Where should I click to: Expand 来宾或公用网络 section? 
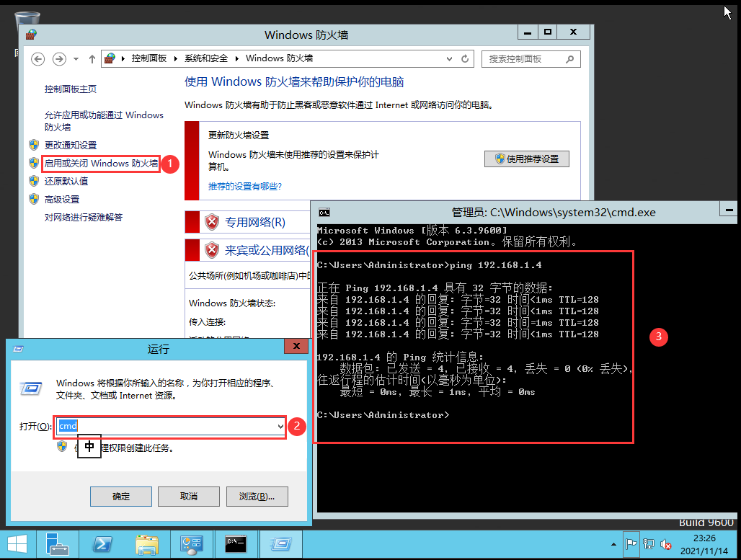(x=267, y=250)
